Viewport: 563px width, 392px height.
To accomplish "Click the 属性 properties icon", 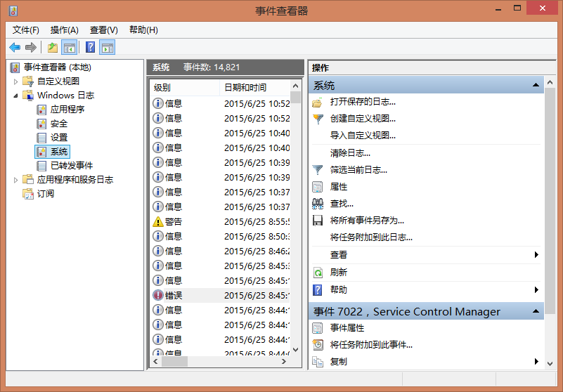I will (318, 187).
